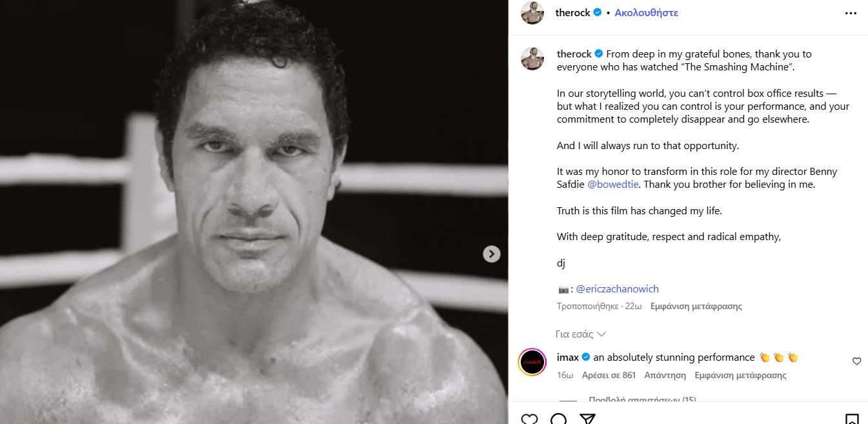Open the imax username in comments
This screenshot has width=868, height=424.
pyautogui.click(x=567, y=358)
